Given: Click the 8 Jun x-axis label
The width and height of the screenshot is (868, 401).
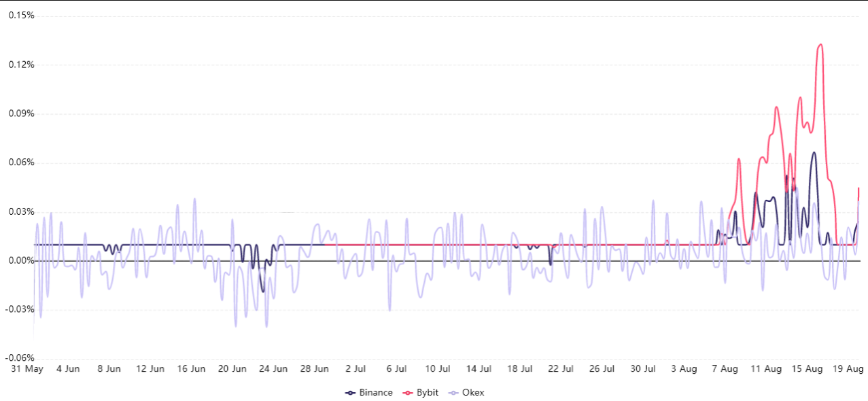Looking at the screenshot, I should [109, 369].
